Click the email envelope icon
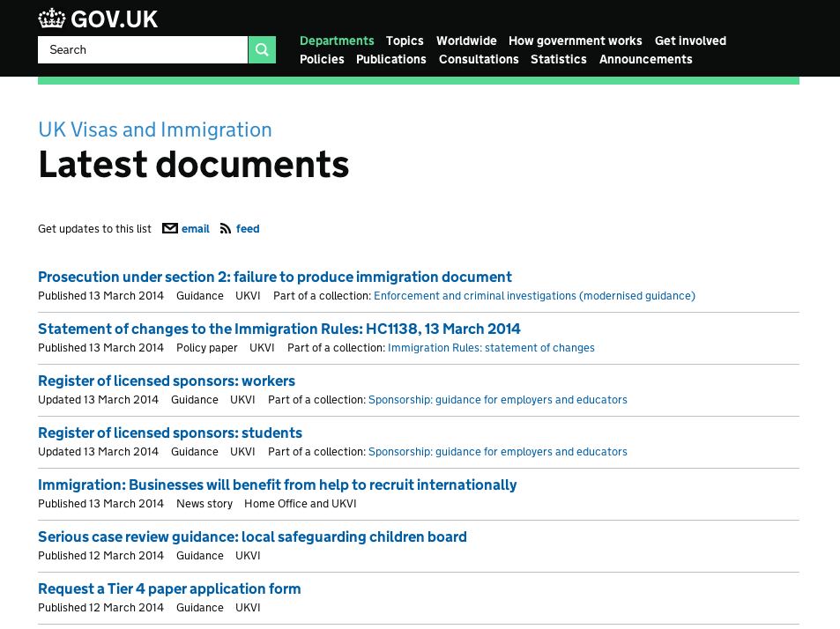840x629 pixels. pos(170,228)
